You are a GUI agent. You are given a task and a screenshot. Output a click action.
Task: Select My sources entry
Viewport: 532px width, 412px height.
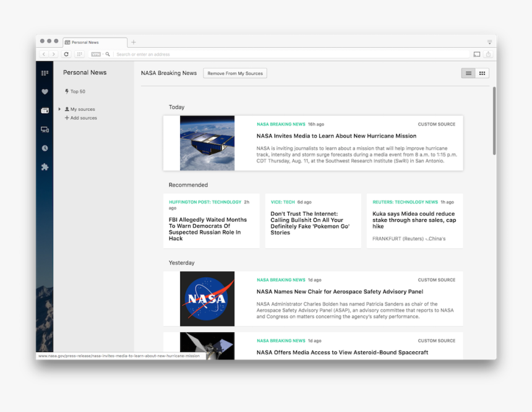pyautogui.click(x=80, y=109)
